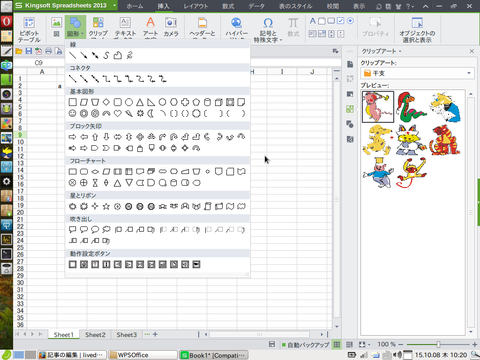The image size is (480, 360).
Task: Select the right block arrow shape
Action: tap(72, 137)
